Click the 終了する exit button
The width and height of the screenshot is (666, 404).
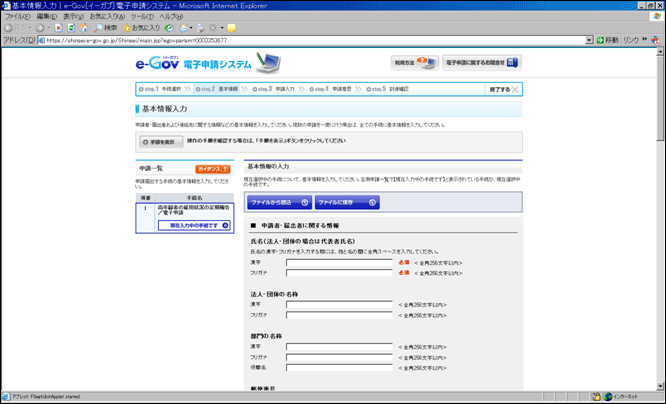(503, 89)
